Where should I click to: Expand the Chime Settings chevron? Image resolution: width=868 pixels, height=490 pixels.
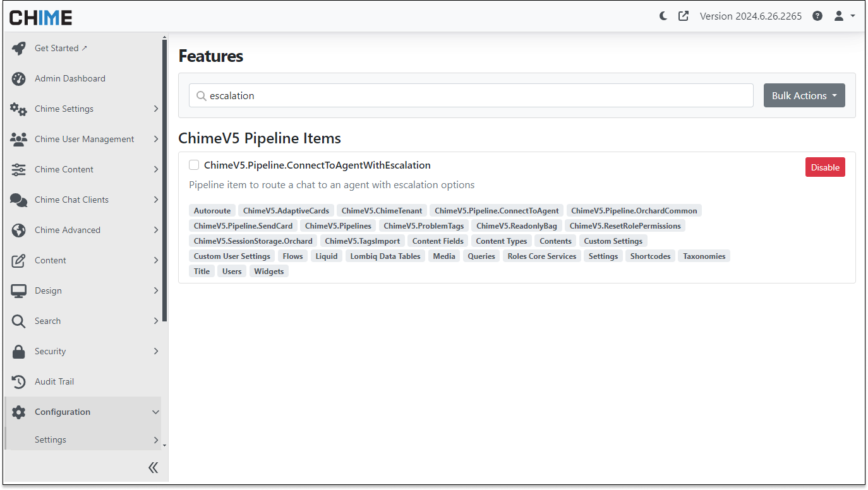(x=156, y=109)
